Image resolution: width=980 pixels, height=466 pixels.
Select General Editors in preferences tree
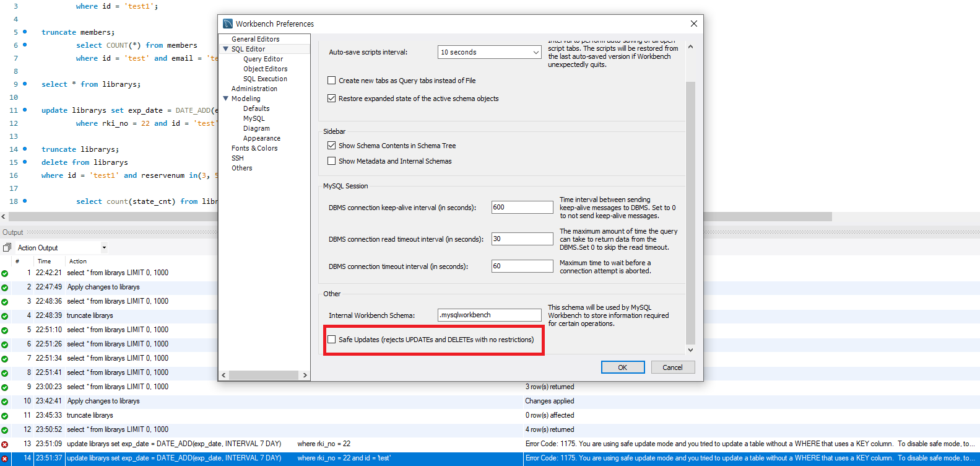coord(255,39)
